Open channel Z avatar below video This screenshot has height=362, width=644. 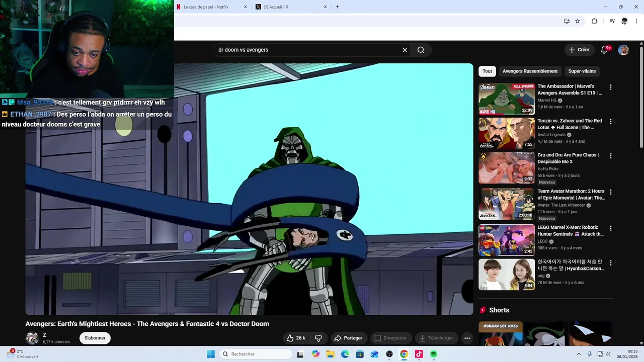point(32,338)
